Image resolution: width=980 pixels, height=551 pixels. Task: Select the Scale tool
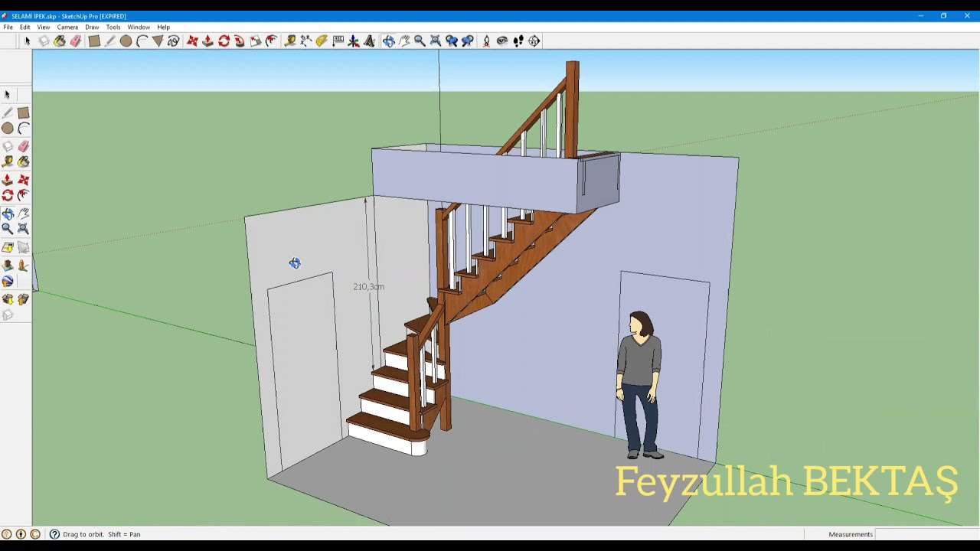(x=255, y=41)
